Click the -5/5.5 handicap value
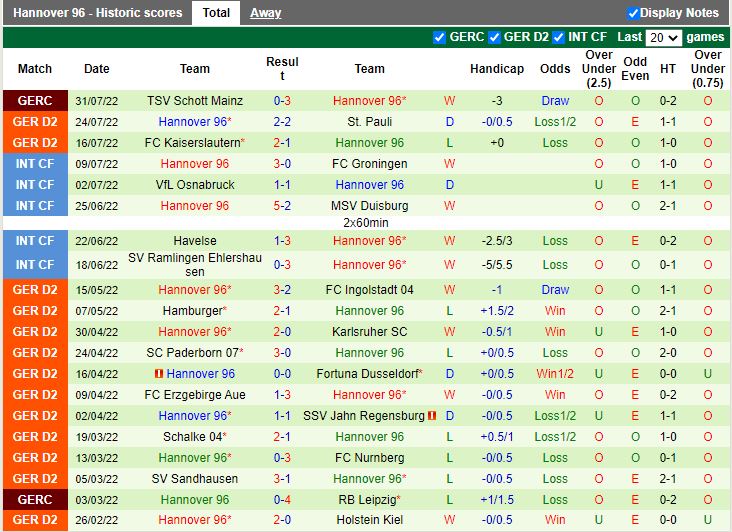The width and height of the screenshot is (732, 532). (497, 265)
